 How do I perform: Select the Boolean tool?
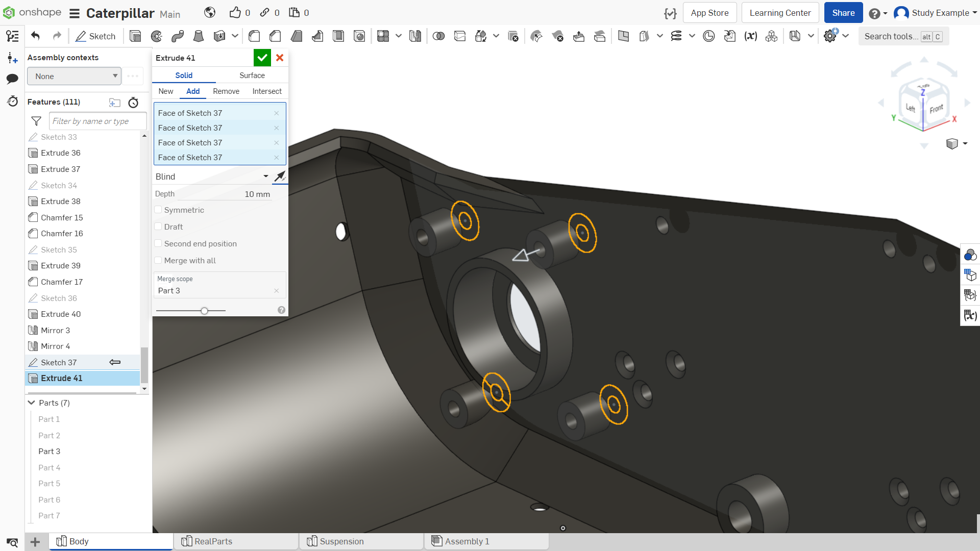tap(438, 36)
